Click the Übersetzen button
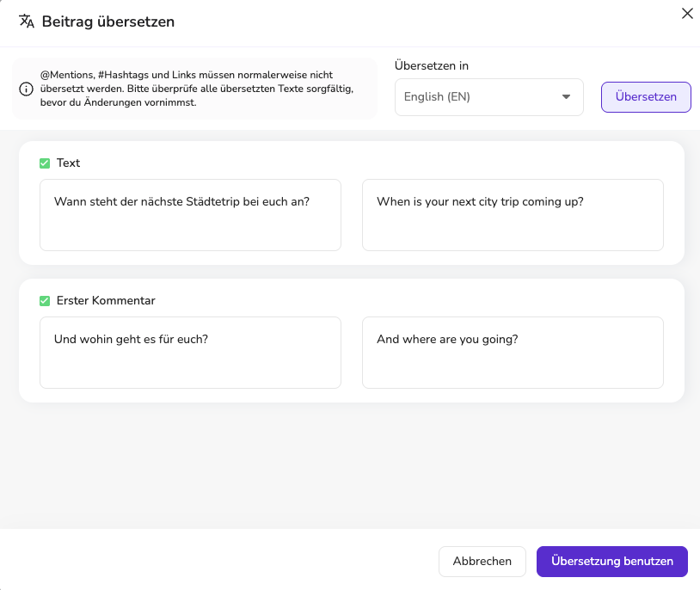The image size is (700, 590). click(646, 97)
